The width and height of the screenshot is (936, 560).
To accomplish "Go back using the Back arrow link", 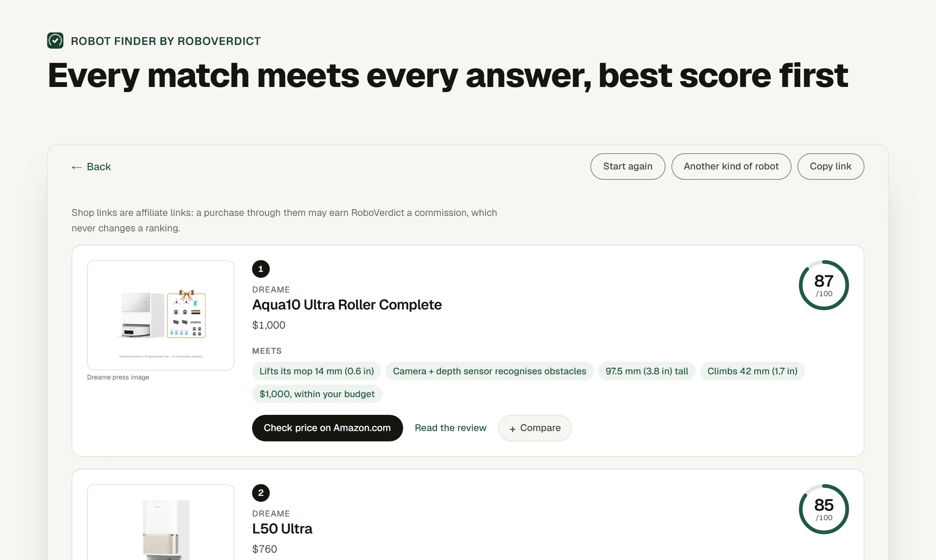I will [x=91, y=167].
